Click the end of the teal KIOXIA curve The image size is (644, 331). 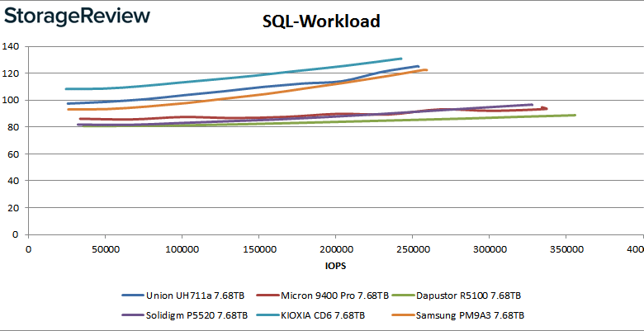[x=401, y=59]
